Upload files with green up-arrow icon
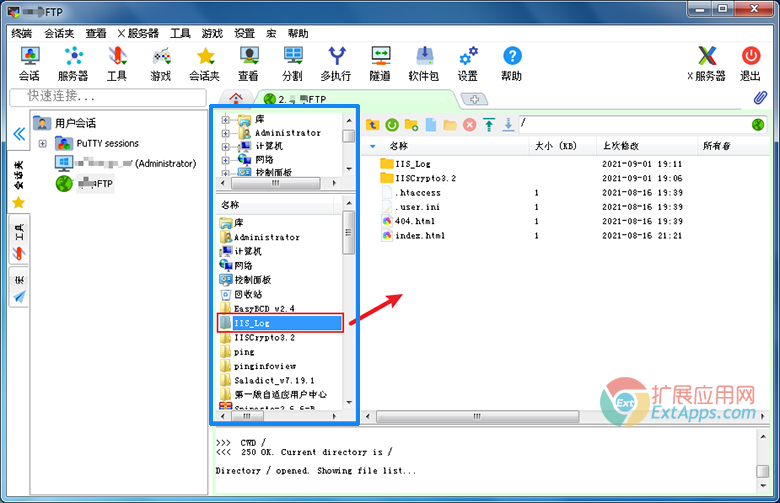This screenshot has height=503, width=780. [x=489, y=125]
